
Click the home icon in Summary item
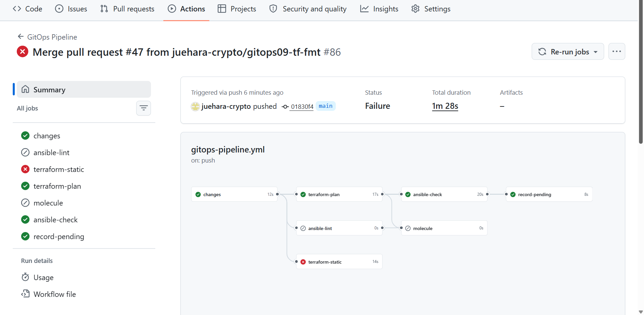(x=25, y=89)
